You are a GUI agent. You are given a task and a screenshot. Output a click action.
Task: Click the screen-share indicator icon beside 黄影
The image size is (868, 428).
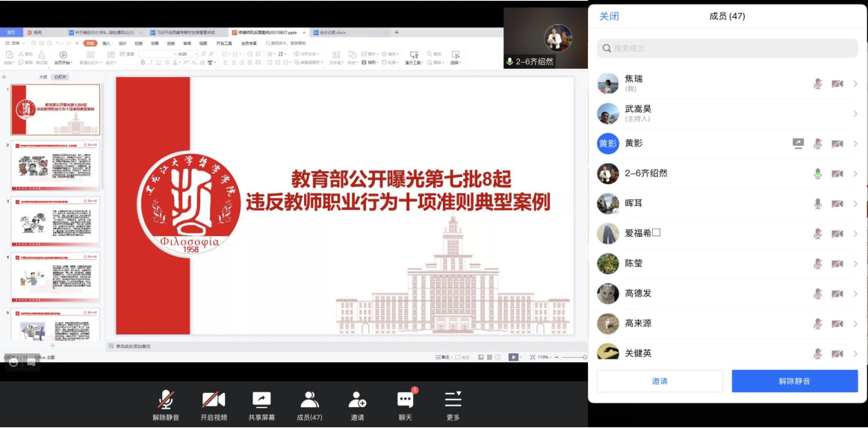[x=799, y=143]
